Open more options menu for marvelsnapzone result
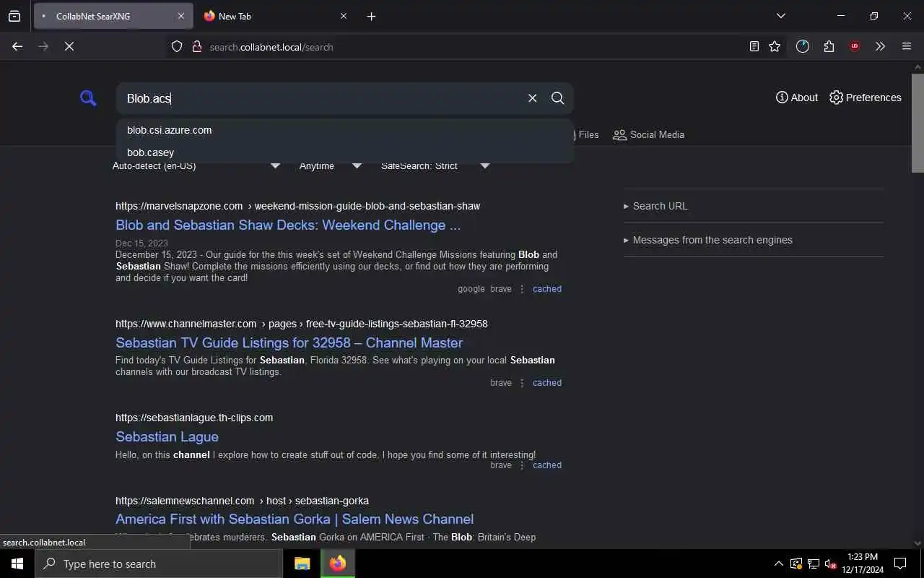The width and height of the screenshot is (924, 578). [x=522, y=289]
